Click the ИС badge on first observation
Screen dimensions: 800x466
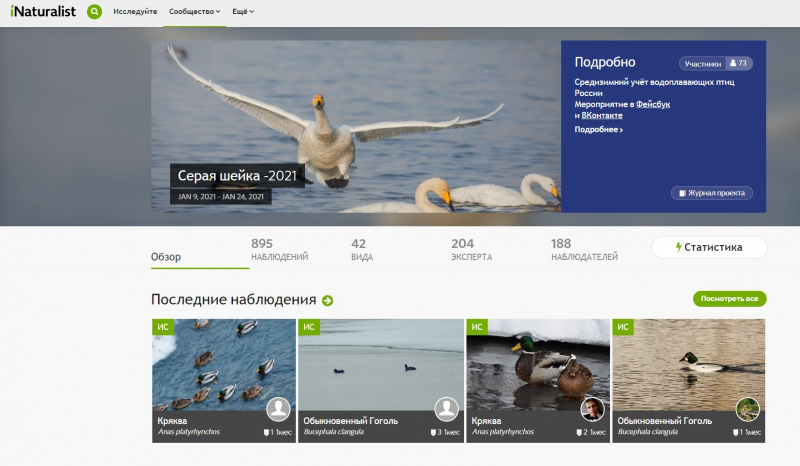click(163, 327)
